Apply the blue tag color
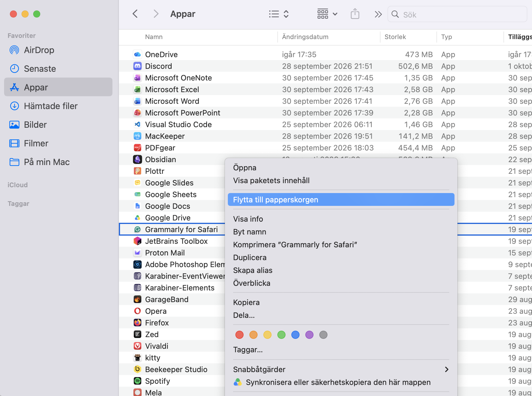 295,335
